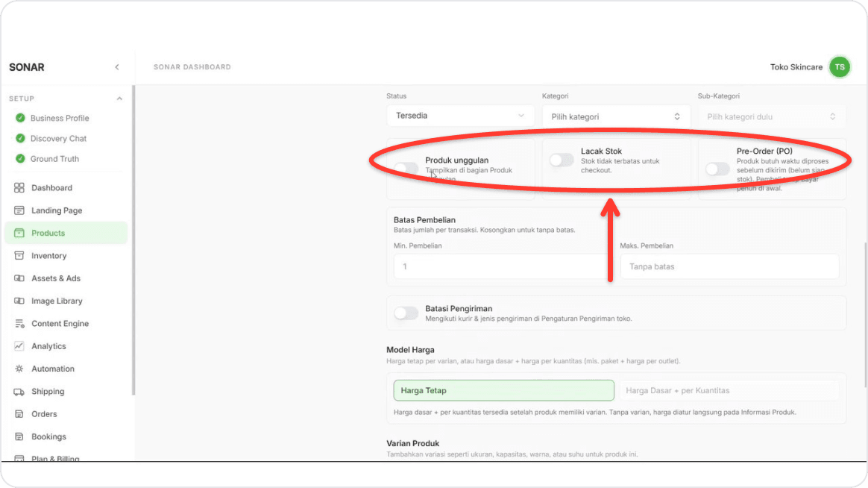Open Analytics page
This screenshot has height=488, width=868.
pos(48,346)
